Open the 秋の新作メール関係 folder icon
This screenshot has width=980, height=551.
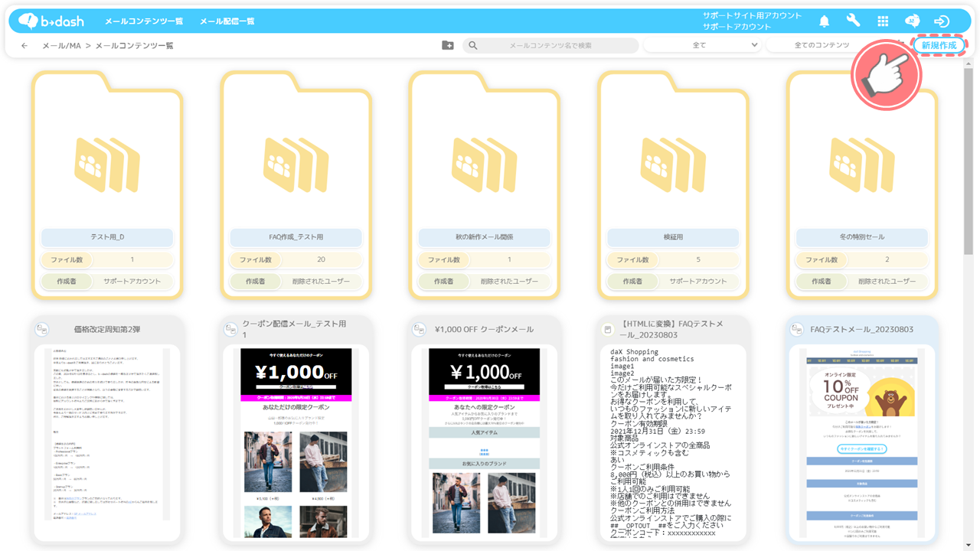485,165
